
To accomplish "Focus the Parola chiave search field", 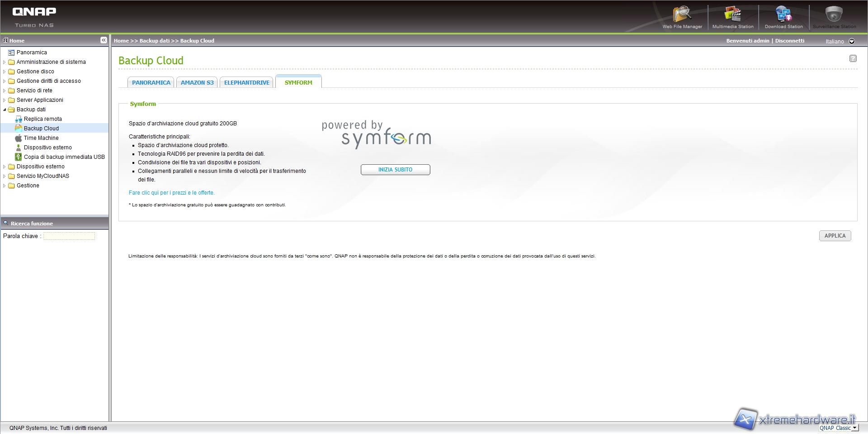I will (69, 236).
